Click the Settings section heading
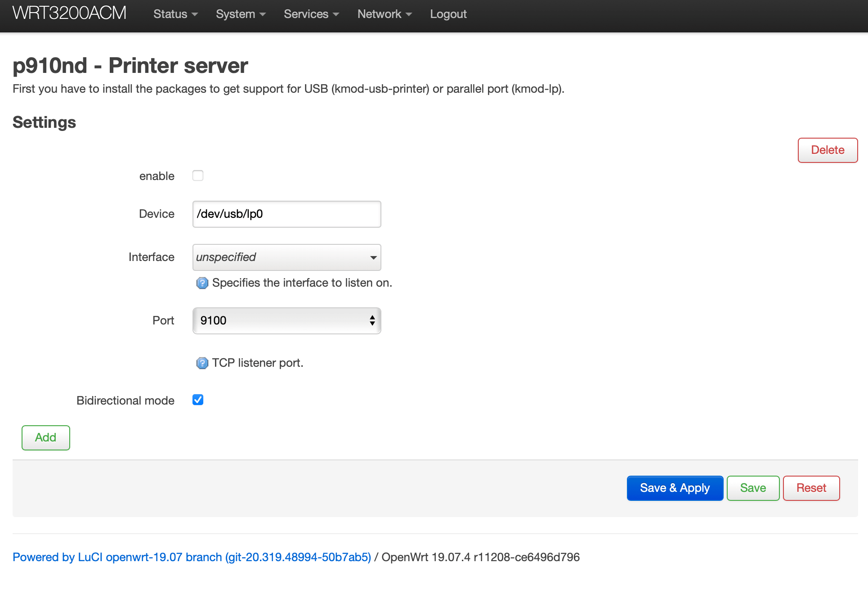This screenshot has width=868, height=612. pyautogui.click(x=44, y=122)
